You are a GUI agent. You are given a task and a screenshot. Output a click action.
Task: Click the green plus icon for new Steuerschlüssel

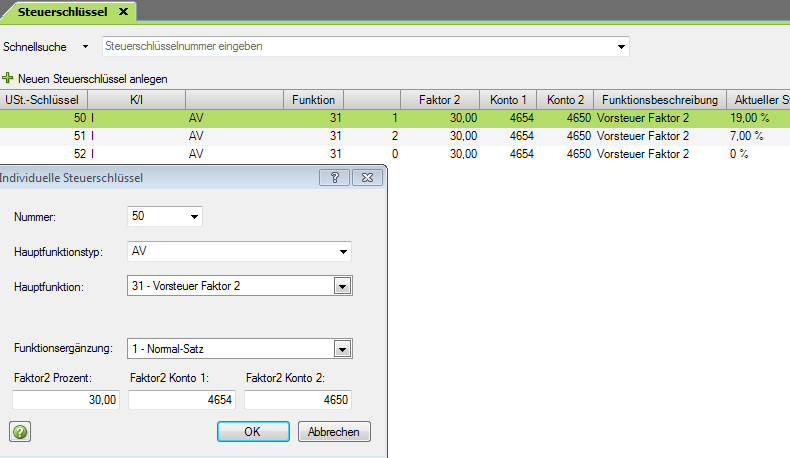(x=8, y=78)
